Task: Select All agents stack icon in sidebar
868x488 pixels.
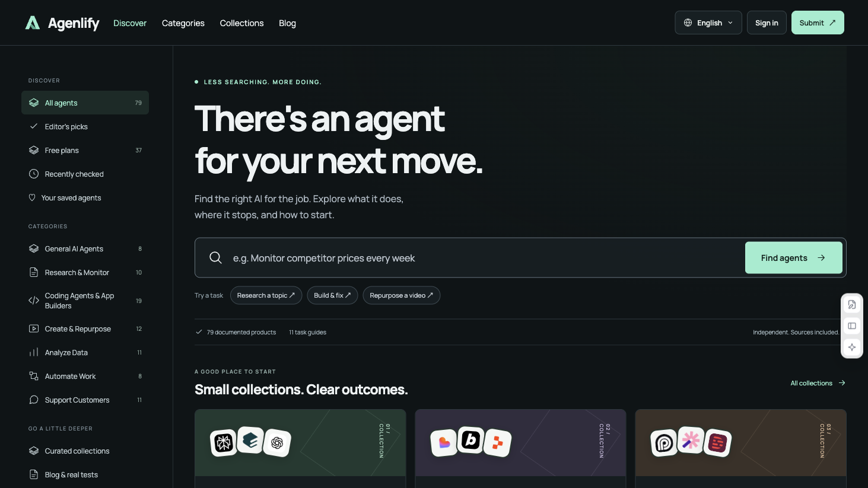Action: (34, 103)
